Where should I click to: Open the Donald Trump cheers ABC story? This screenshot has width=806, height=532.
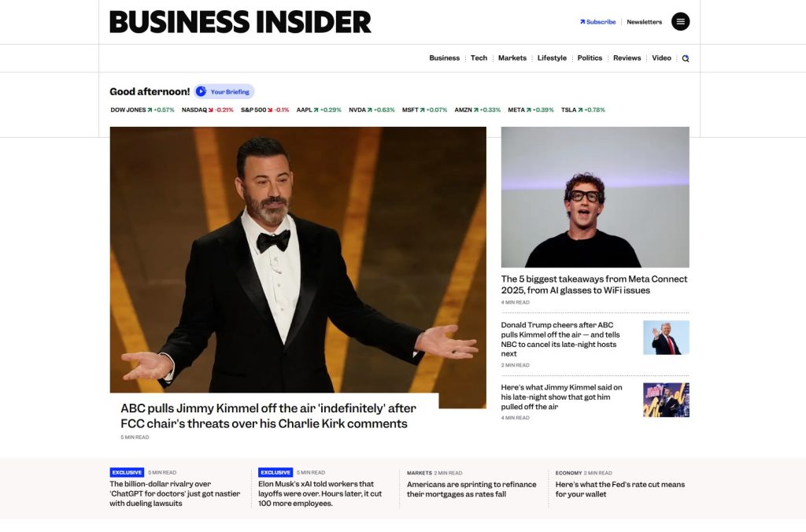click(560, 339)
